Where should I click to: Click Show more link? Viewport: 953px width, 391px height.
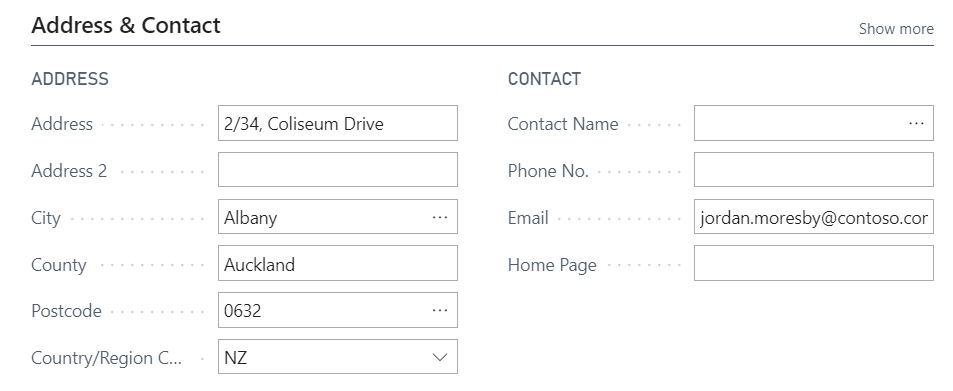point(896,29)
